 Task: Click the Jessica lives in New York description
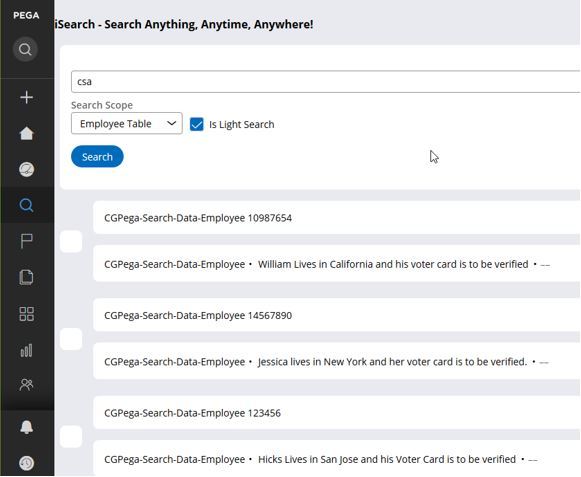point(392,362)
